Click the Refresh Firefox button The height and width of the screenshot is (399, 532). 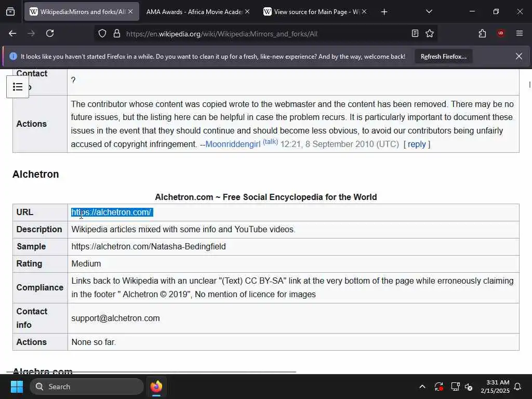(444, 57)
